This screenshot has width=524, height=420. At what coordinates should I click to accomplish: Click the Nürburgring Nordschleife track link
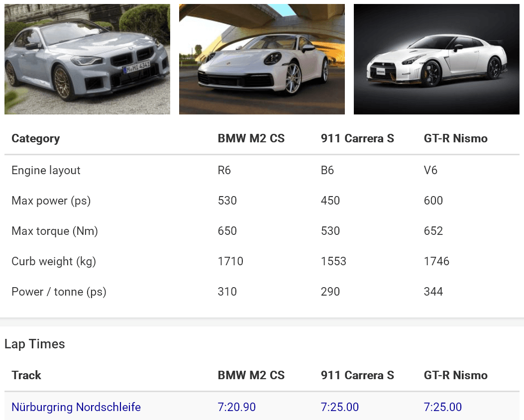point(76,407)
